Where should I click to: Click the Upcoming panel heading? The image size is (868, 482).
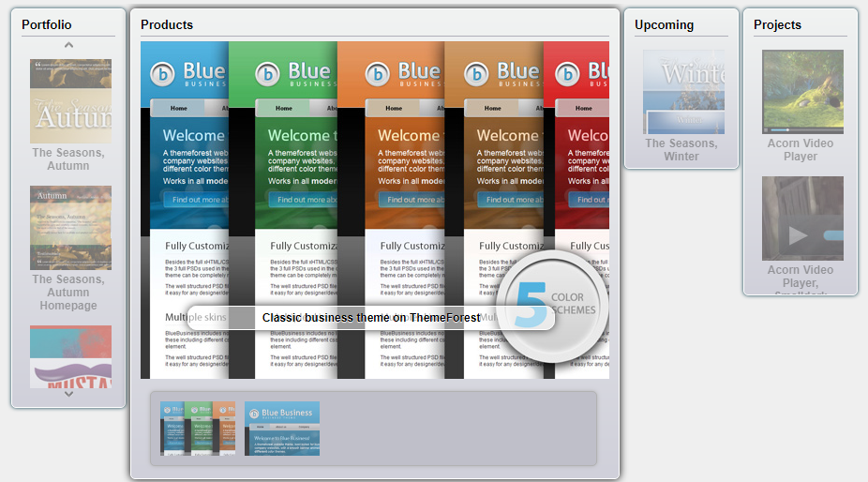[x=664, y=25]
